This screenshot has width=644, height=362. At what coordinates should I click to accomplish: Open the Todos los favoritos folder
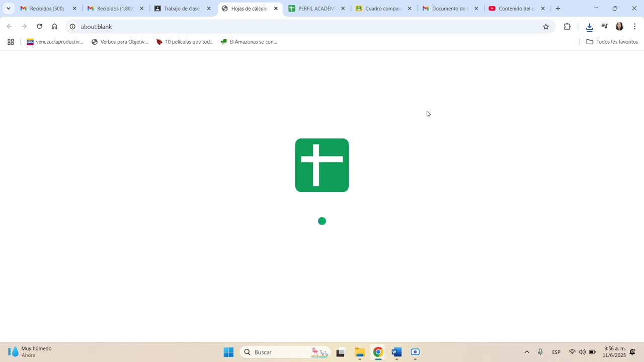coord(612,42)
